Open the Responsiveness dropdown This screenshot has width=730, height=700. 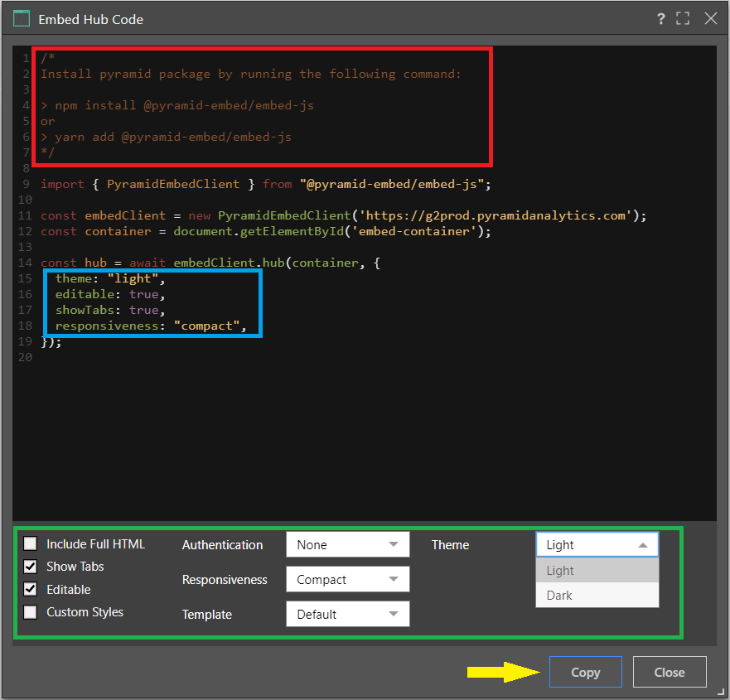pos(348,579)
